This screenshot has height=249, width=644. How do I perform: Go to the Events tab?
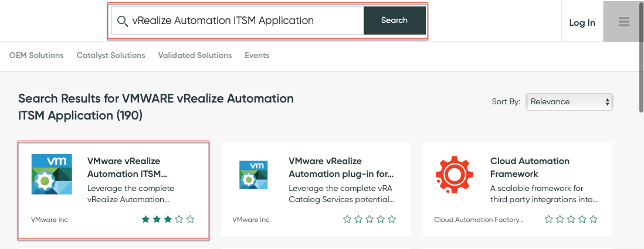[x=257, y=55]
